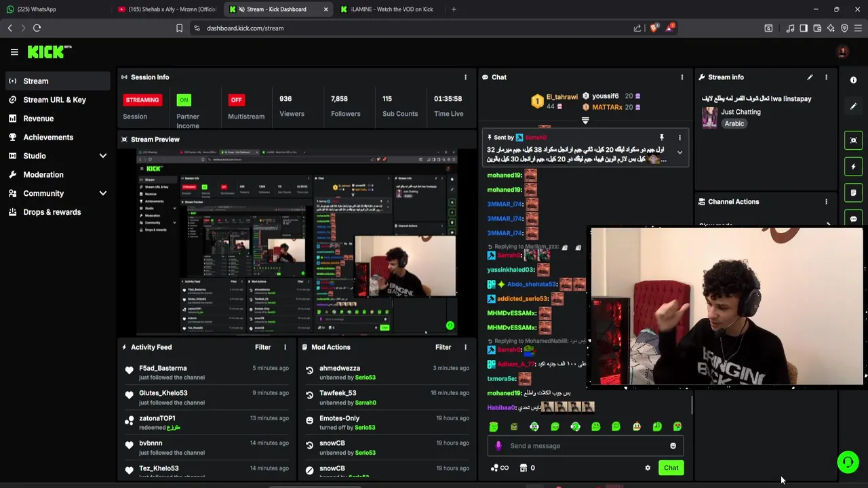Open Mod Actions three-dot options menu

(465, 347)
